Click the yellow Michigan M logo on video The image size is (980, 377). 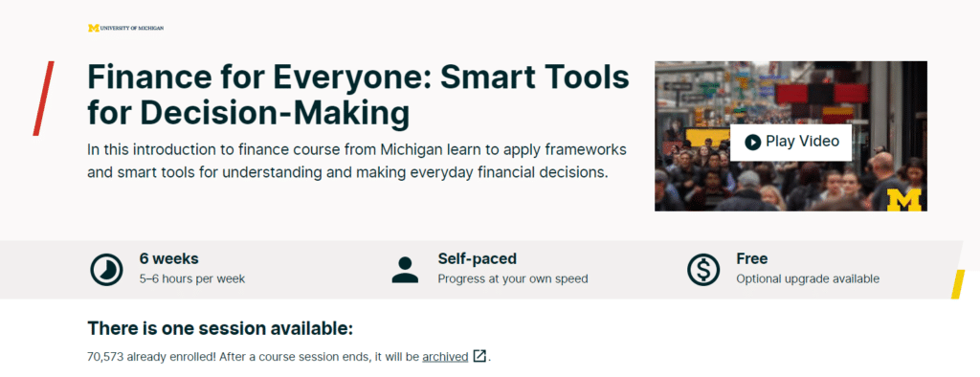click(x=904, y=199)
